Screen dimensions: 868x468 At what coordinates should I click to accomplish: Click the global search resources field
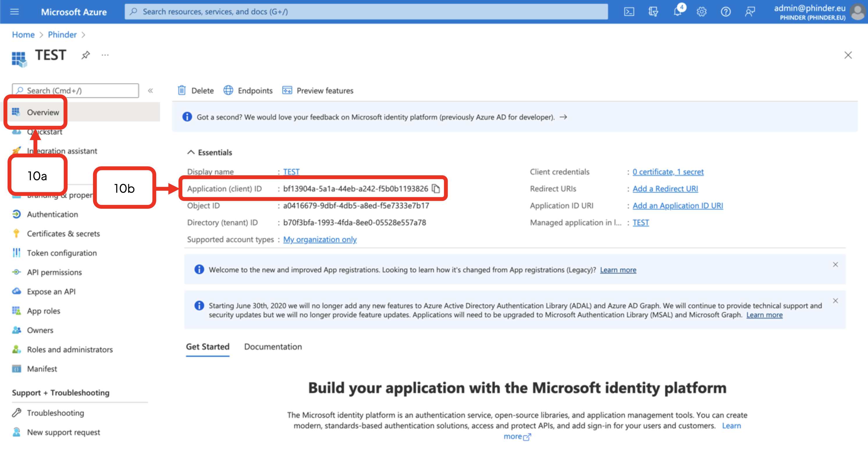[x=366, y=12]
